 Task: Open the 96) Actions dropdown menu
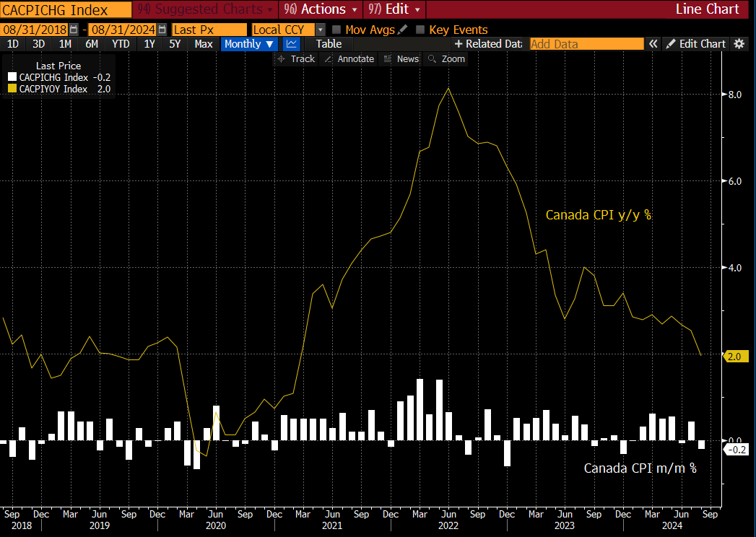pyautogui.click(x=321, y=9)
